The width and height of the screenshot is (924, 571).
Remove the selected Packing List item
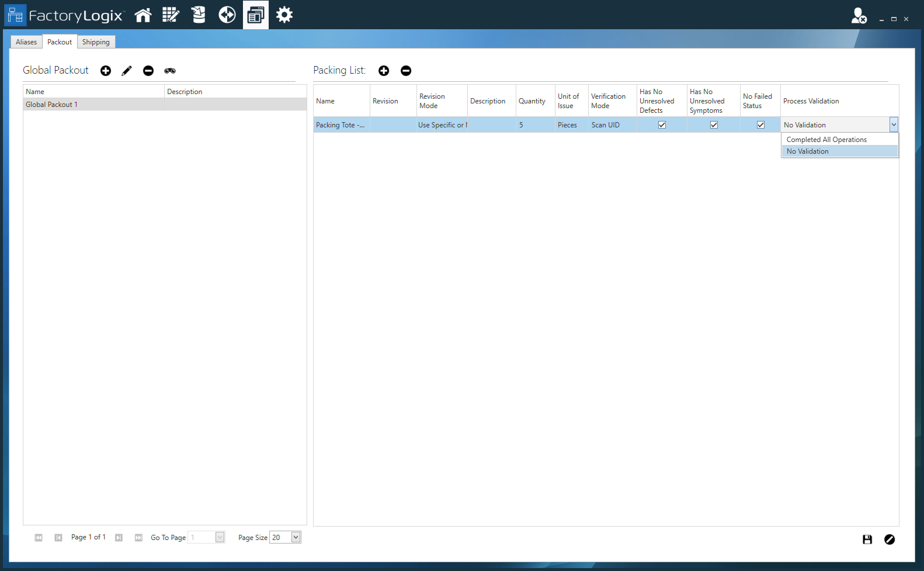[406, 71]
